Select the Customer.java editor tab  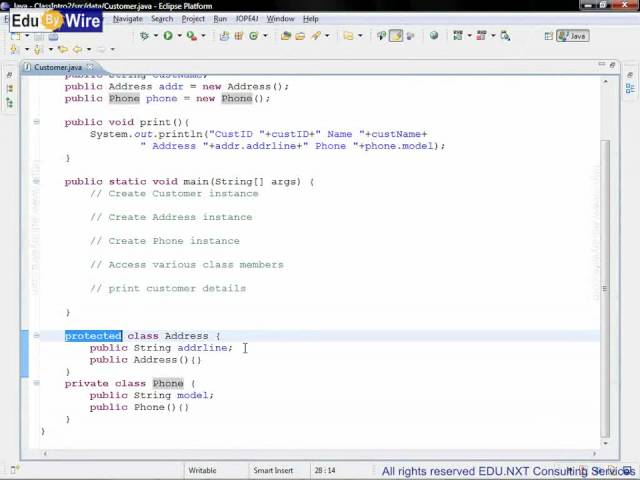58,67
